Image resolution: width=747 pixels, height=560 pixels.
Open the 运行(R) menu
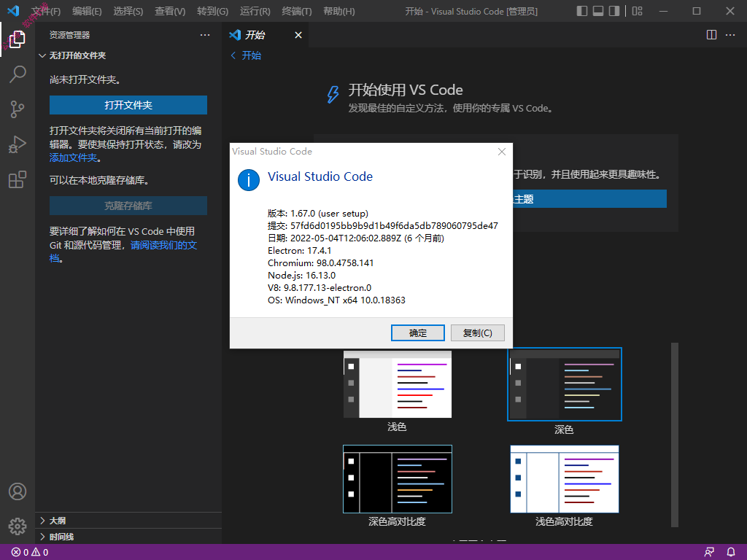tap(255, 11)
